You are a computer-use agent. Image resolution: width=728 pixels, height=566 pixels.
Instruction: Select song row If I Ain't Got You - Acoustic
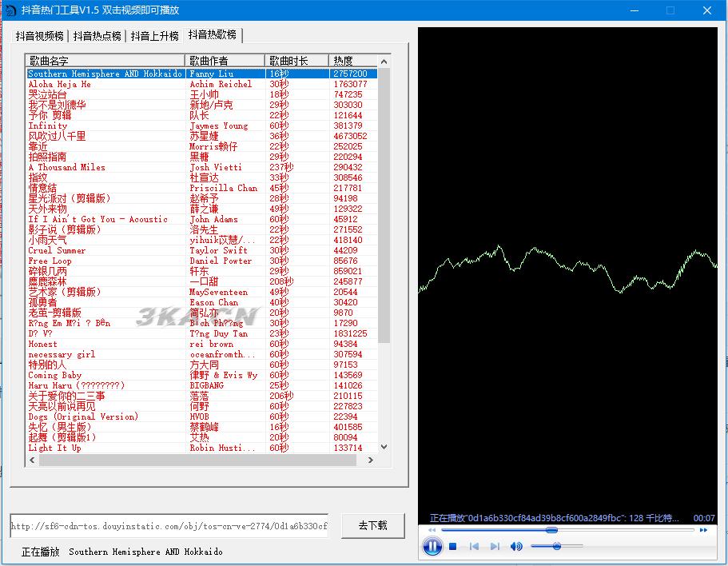[201, 219]
